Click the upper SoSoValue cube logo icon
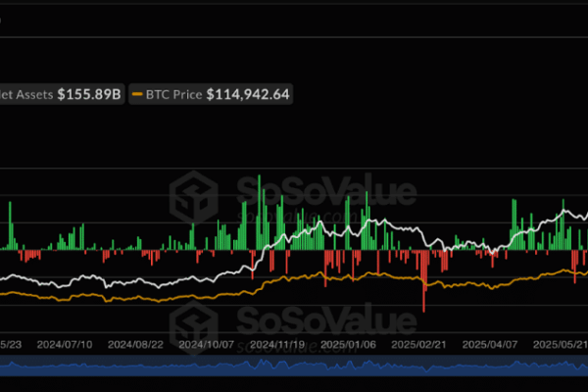Image resolution: width=588 pixels, height=392 pixels. tap(193, 195)
